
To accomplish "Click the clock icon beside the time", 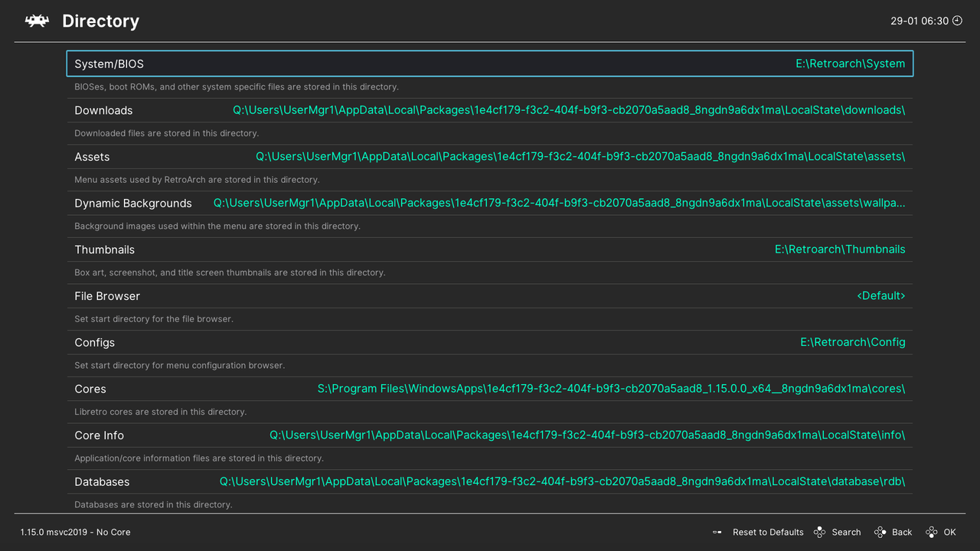I will 957,21.
